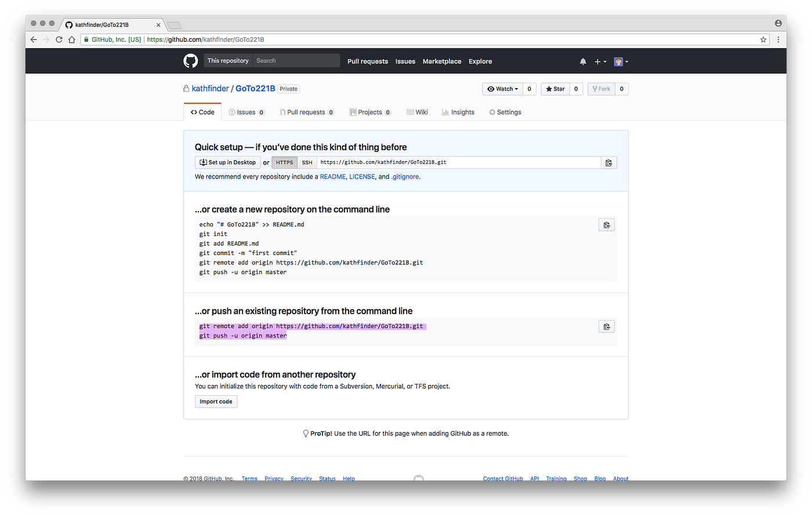The image size is (812, 517).
Task: Open the Marketplace menu item
Action: coord(442,61)
